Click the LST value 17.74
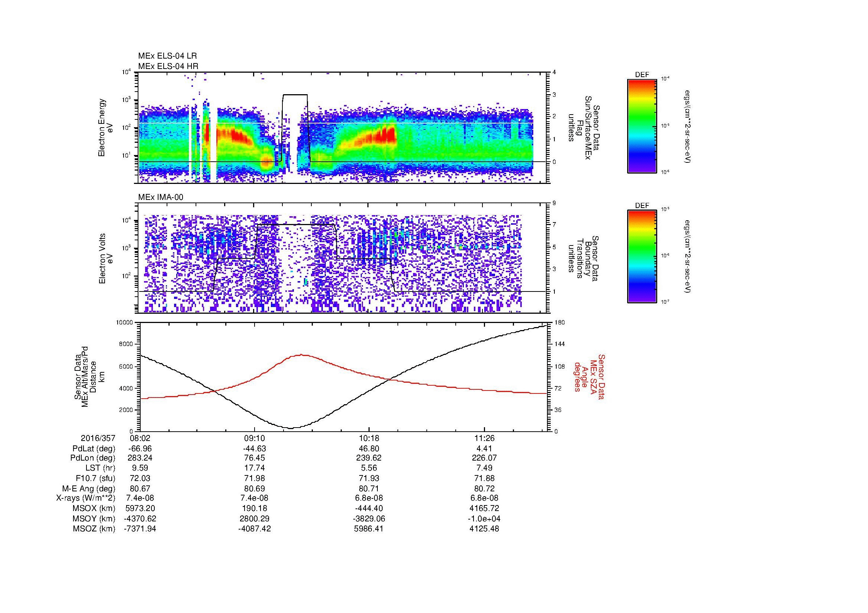The height and width of the screenshot is (613, 868). pos(255,468)
